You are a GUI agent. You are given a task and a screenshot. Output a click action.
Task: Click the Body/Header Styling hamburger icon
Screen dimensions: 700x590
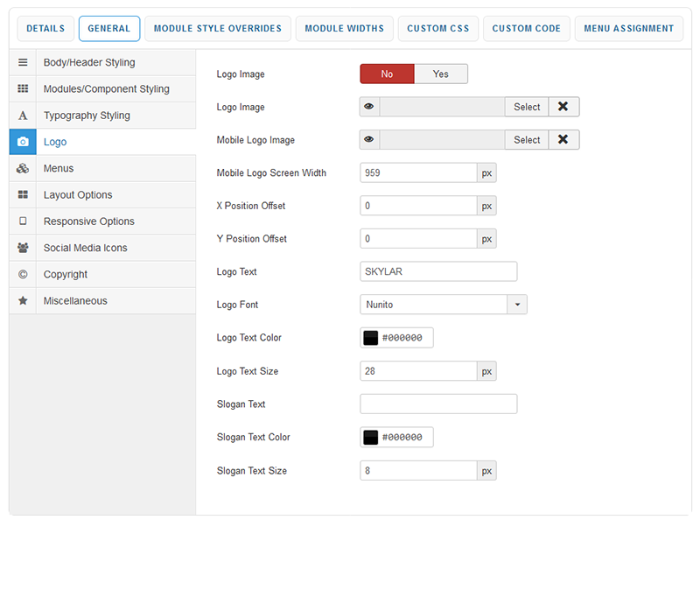[23, 63]
